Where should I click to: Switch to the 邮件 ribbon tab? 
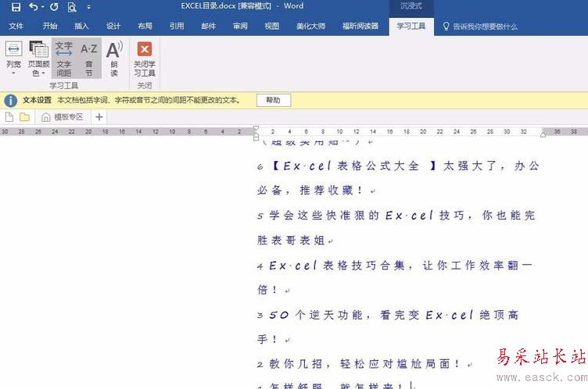click(x=209, y=26)
